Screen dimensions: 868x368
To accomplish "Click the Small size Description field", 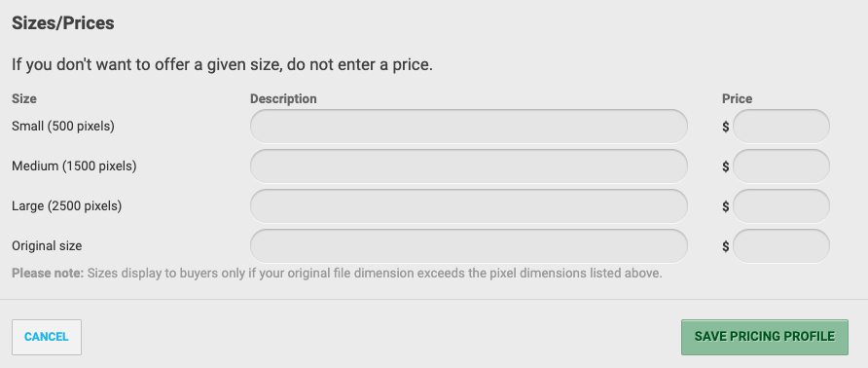I will click(468, 127).
